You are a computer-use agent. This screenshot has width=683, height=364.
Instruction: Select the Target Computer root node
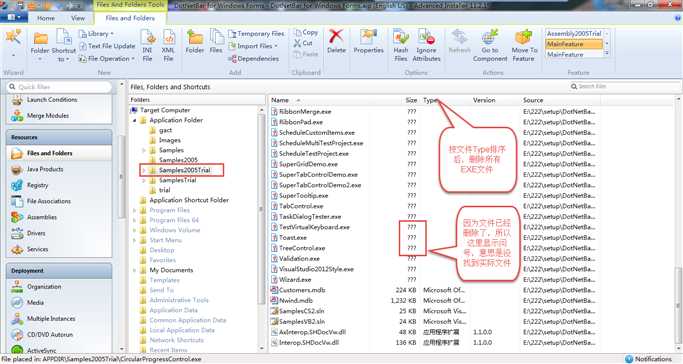165,110
